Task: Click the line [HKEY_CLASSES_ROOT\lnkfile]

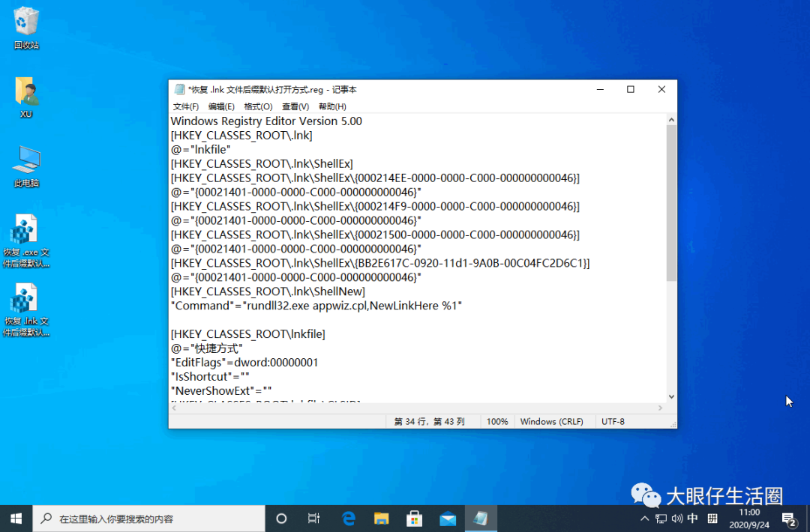Action: pyautogui.click(x=248, y=334)
